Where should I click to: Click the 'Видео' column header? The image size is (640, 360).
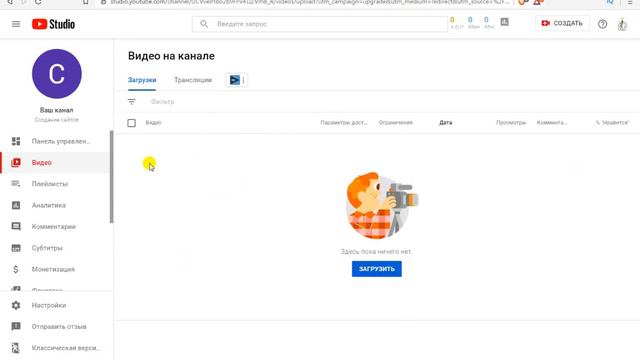(153, 122)
